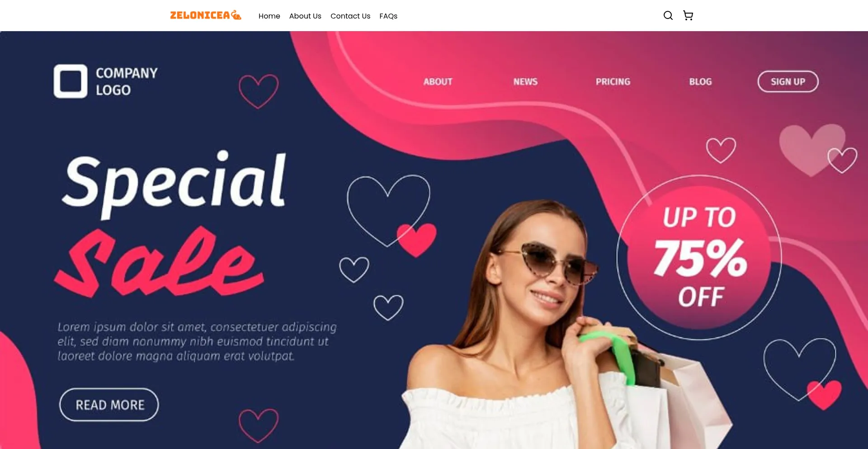Viewport: 868px width, 449px height.
Task: Click the solid pink heart near Sale
Action: [417, 240]
